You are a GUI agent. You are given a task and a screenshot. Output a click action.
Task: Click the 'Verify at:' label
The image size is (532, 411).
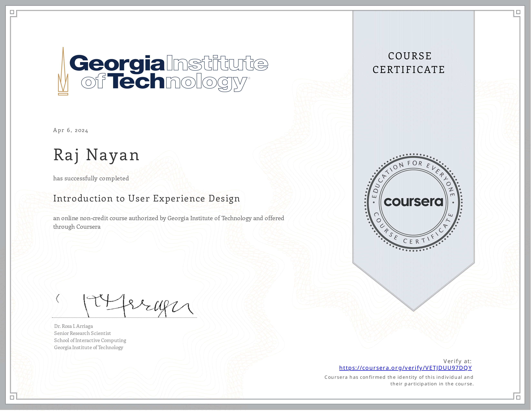click(x=458, y=361)
